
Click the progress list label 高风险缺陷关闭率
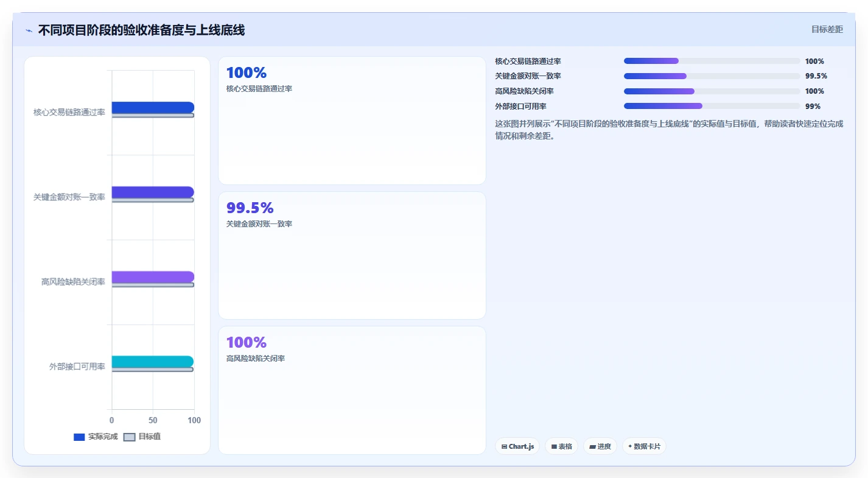(525, 91)
